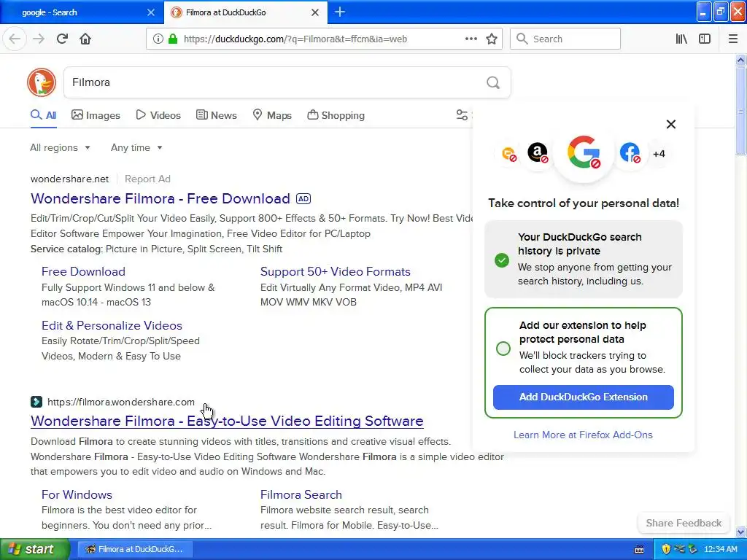Open site information icon in address bar
Viewport: 747px width, 560px height.
coord(158,39)
